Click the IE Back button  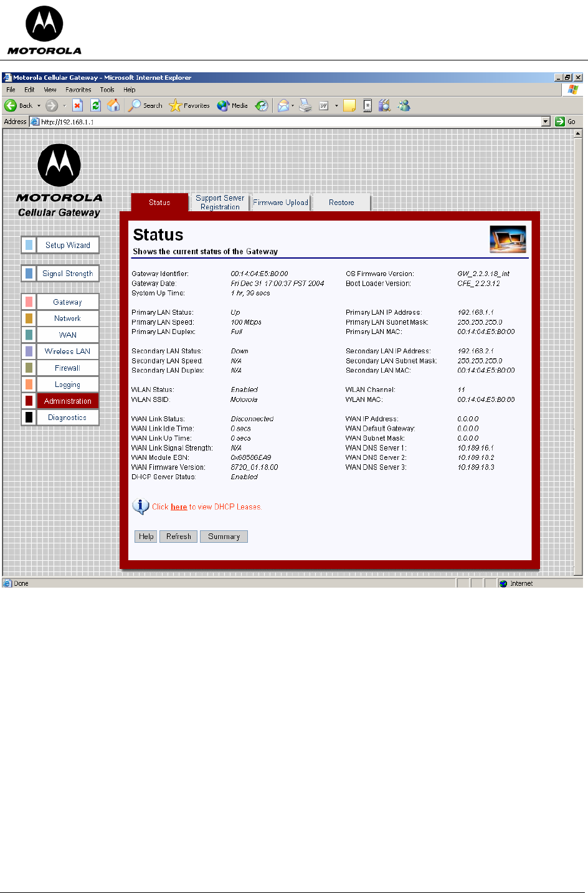pos(19,106)
